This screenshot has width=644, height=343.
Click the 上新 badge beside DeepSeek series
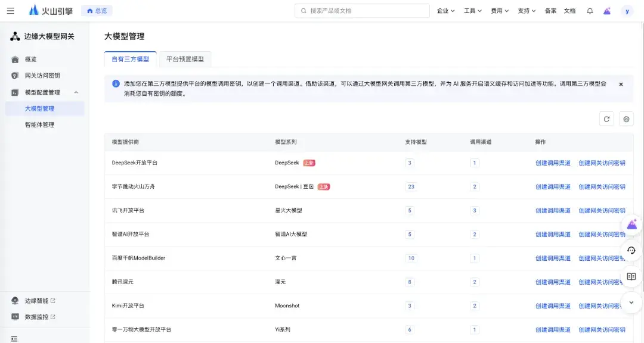[x=309, y=163]
